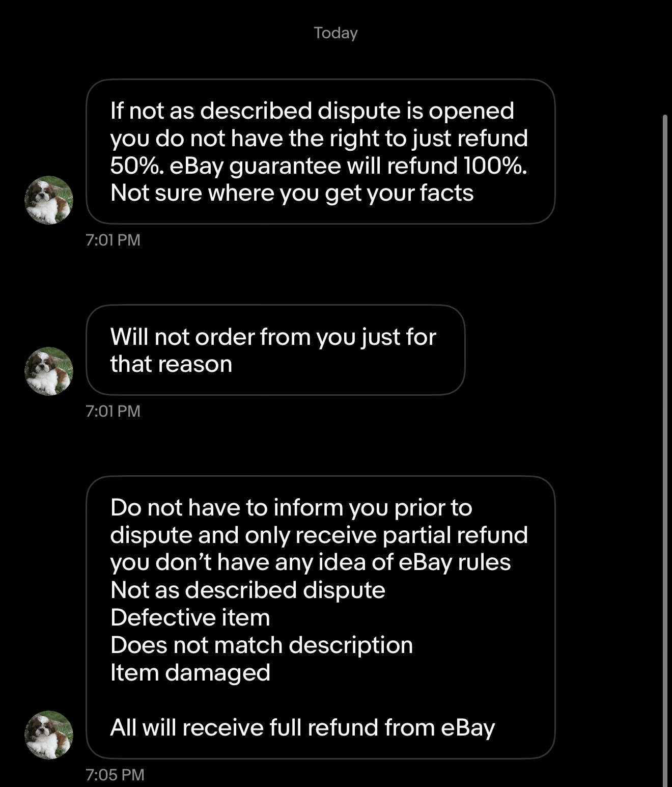
Task: Click the 7:05 PM timestamp
Action: (x=115, y=775)
